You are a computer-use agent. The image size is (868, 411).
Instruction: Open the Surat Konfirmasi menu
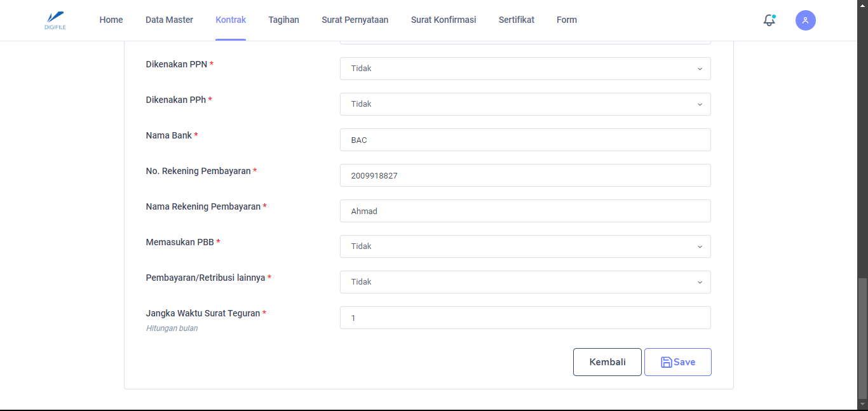click(444, 20)
